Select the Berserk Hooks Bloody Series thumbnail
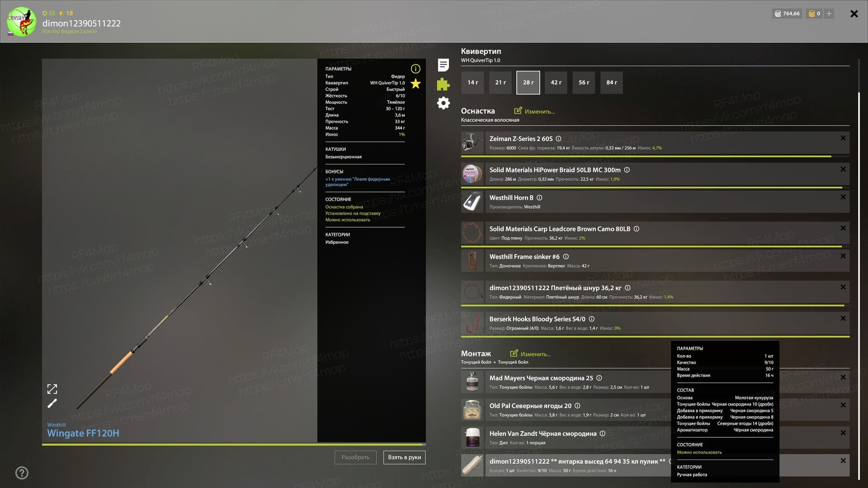 coord(472,324)
